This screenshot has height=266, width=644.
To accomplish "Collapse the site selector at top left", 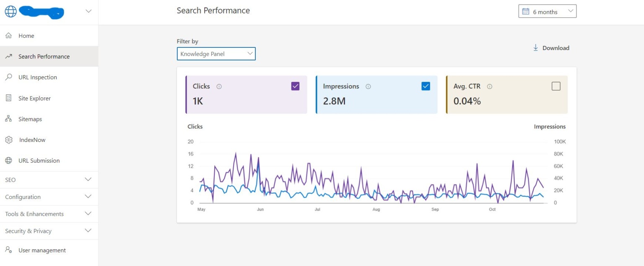I will [88, 11].
